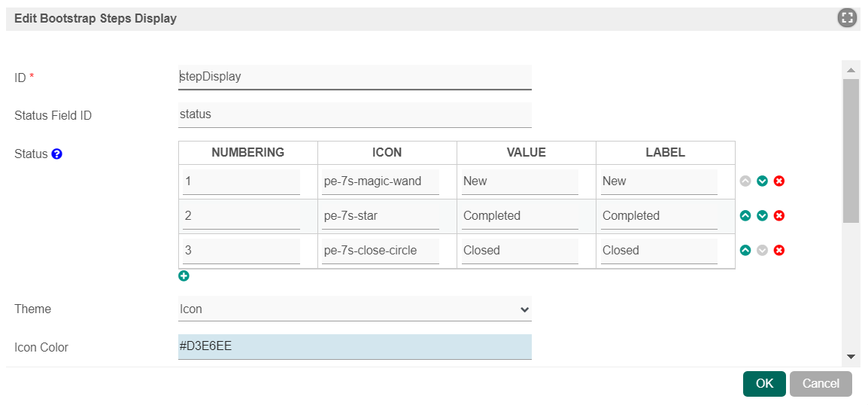Edit the pe-7s-magic-wand icon field
This screenshot has height=405, width=868.
[x=381, y=181]
